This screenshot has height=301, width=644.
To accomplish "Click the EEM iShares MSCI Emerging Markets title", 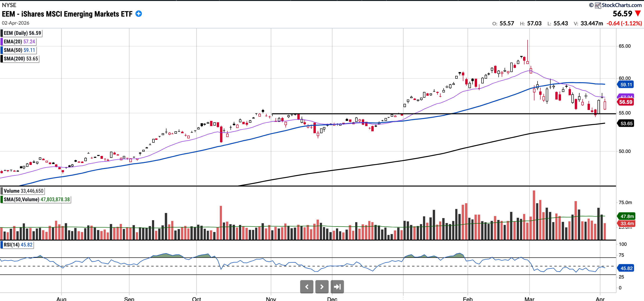I will [67, 14].
